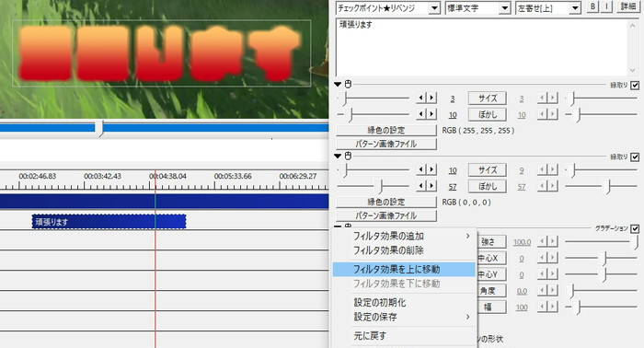Open the 標準文字 text style dropdown

coord(477,7)
